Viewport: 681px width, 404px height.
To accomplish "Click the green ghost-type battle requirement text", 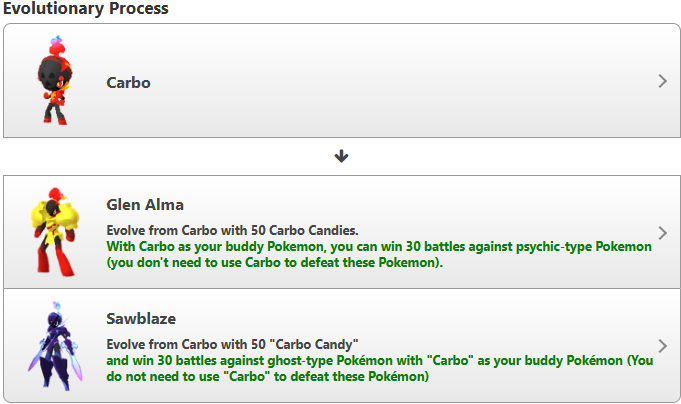I will [x=380, y=368].
